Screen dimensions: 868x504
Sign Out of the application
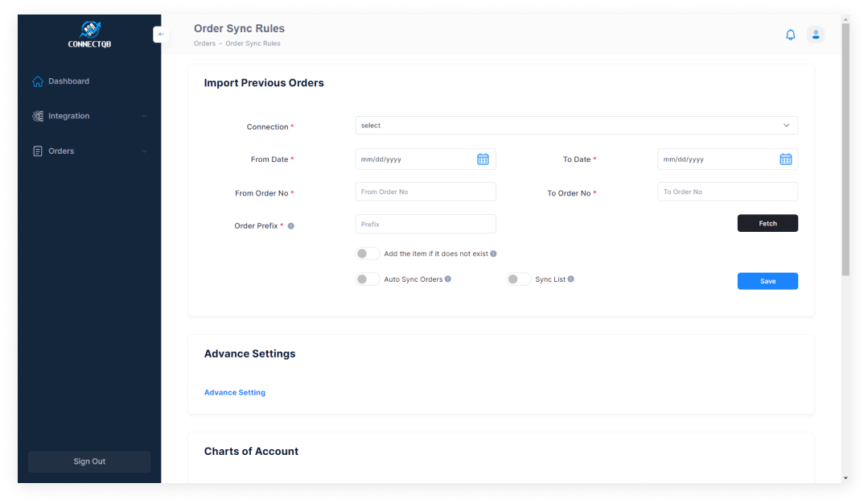click(89, 461)
